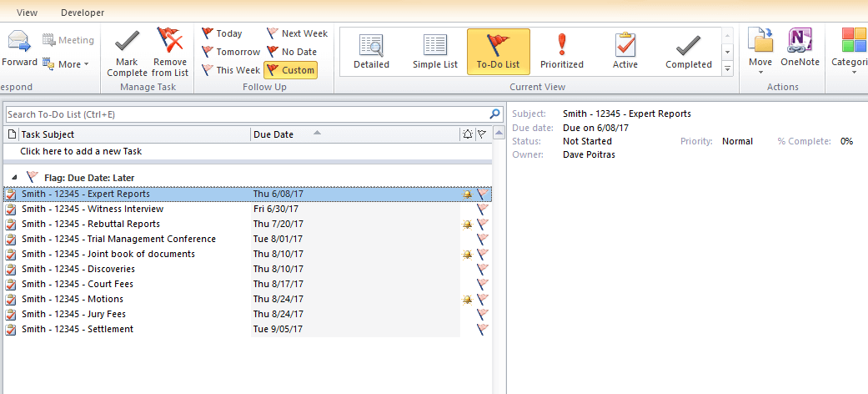Switch to Simple List view
Viewport: 868px width, 394px height.
point(435,52)
